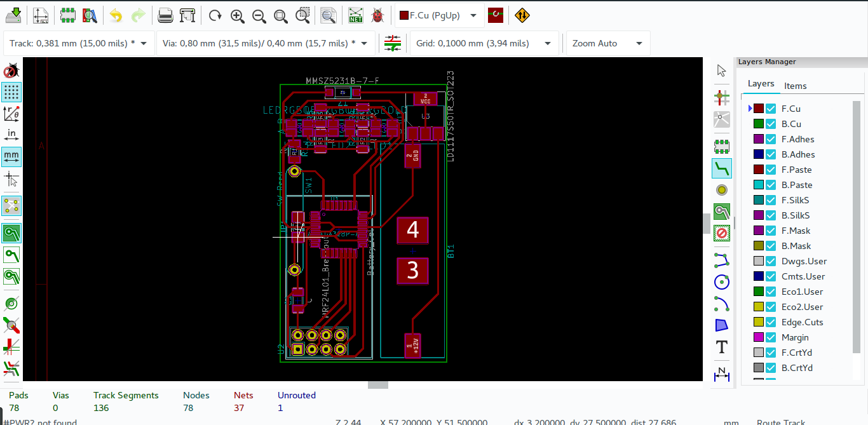Viewport: 868px width, 425px height.
Task: Toggle F.Cu layer visibility checkbox
Action: coord(771,109)
